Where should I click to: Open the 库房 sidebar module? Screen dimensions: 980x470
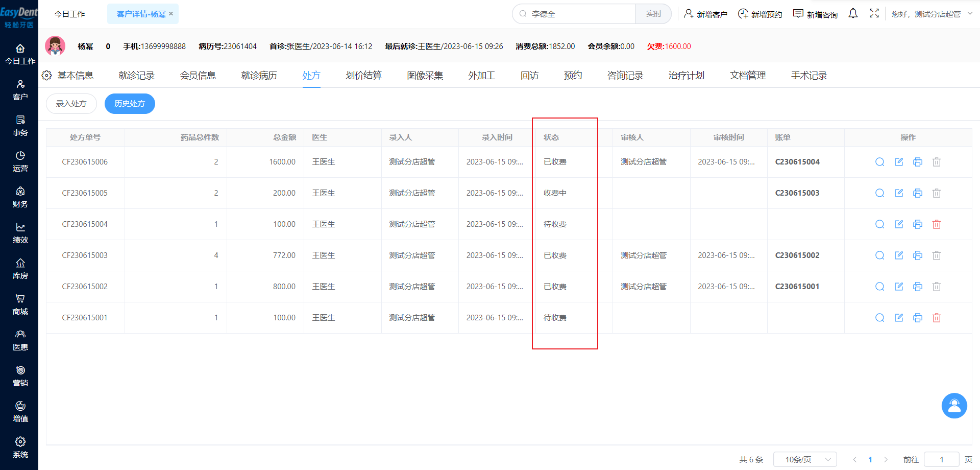(x=20, y=269)
